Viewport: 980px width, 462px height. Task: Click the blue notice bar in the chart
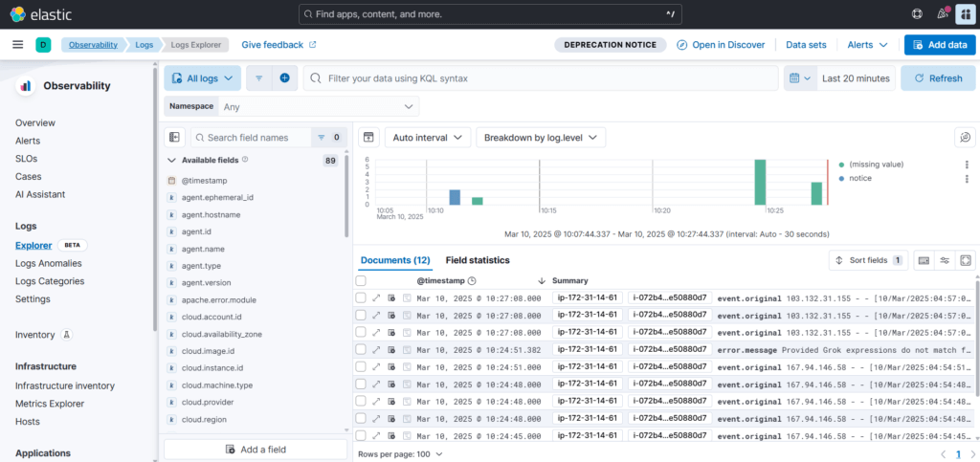click(455, 197)
